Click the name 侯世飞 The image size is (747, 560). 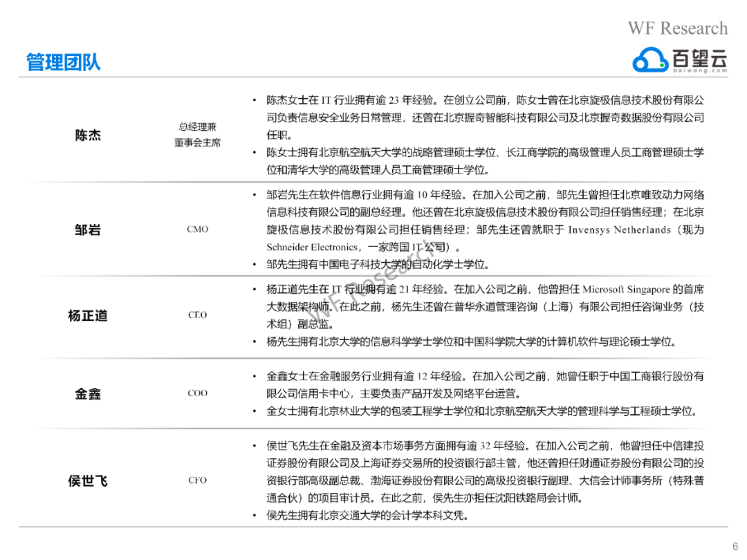pyautogui.click(x=88, y=481)
